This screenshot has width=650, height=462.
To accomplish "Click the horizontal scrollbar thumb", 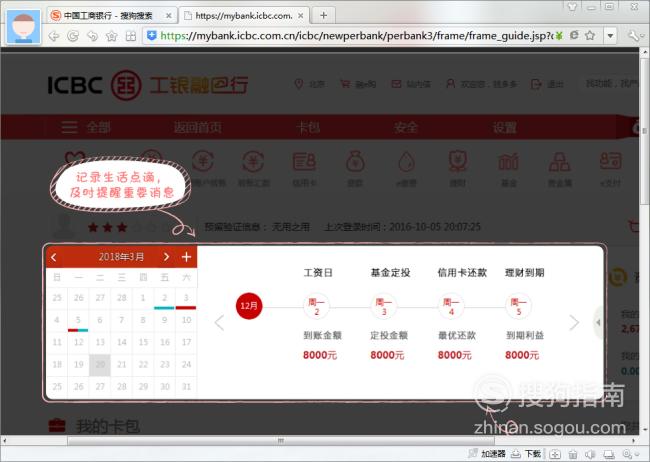I will (281, 440).
